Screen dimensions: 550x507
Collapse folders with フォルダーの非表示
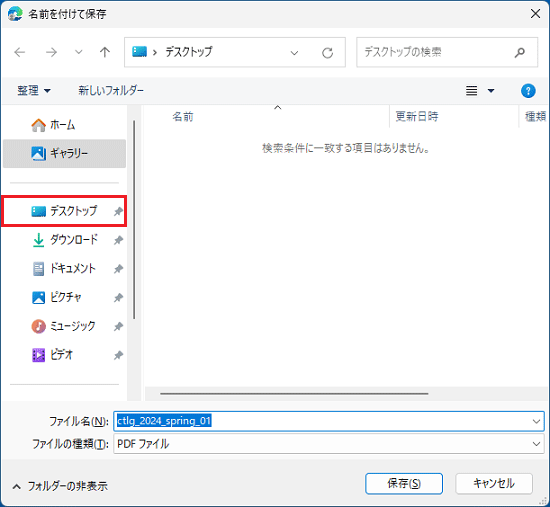tap(60, 486)
